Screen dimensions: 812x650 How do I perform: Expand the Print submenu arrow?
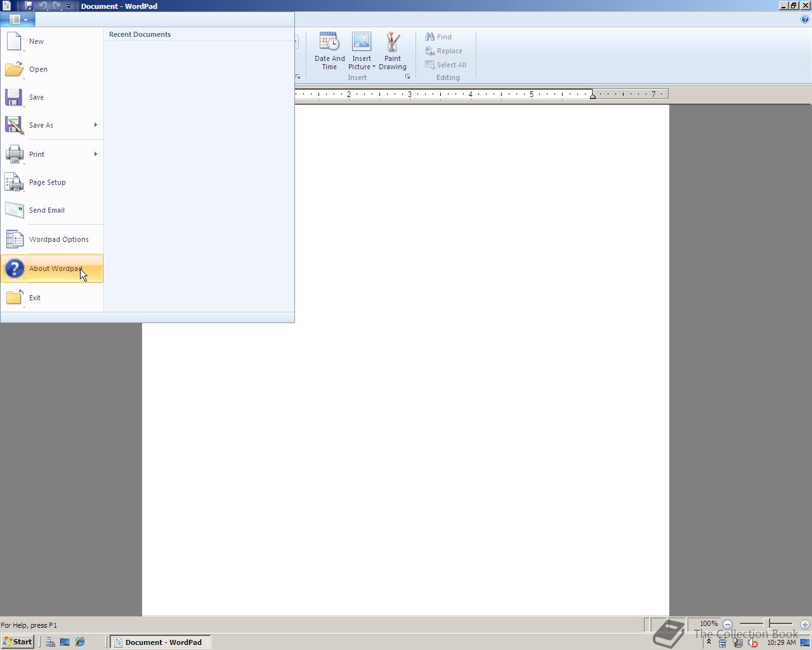[x=96, y=154]
